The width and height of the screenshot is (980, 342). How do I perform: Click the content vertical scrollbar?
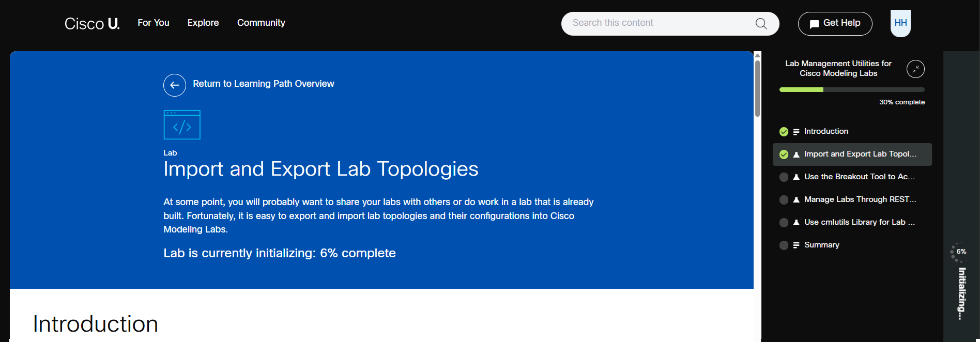(757, 88)
